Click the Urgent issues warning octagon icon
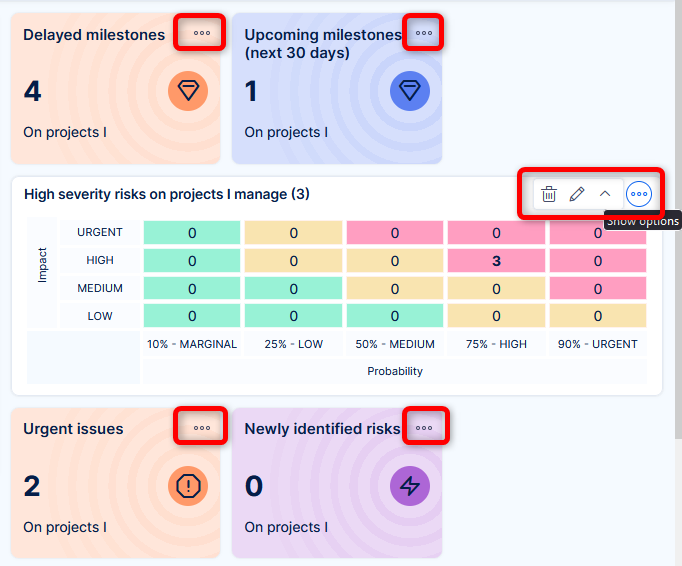 click(x=188, y=486)
